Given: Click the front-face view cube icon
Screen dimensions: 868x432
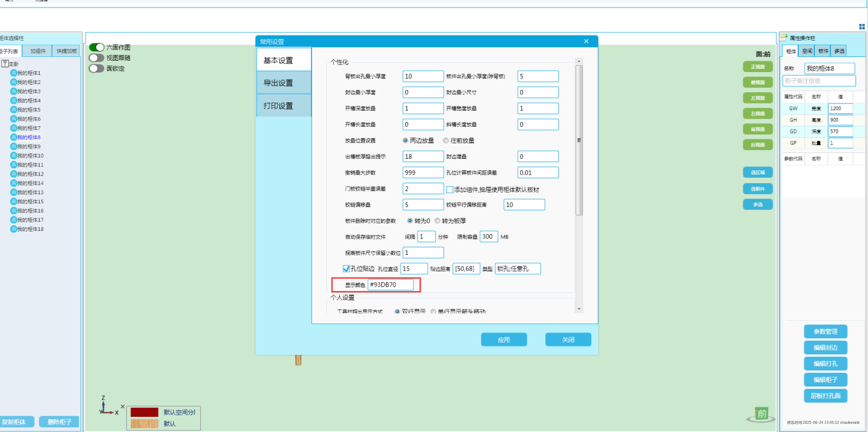Looking at the screenshot, I should (761, 415).
